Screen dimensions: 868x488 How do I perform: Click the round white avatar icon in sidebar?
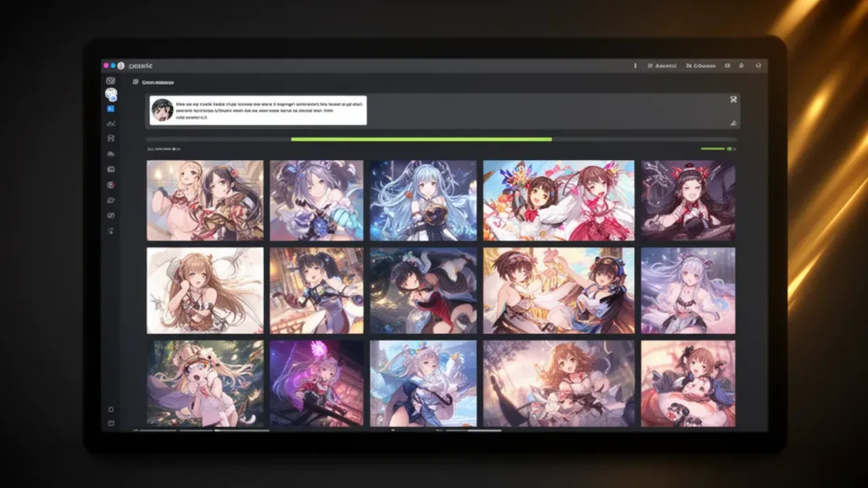(111, 94)
